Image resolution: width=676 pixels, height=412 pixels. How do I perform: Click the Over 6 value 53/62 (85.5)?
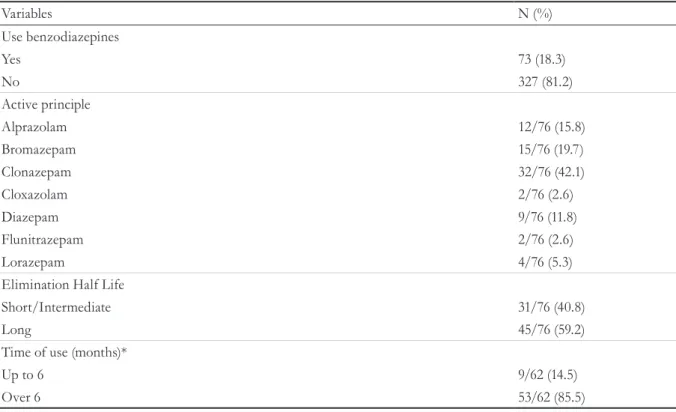[x=552, y=397]
